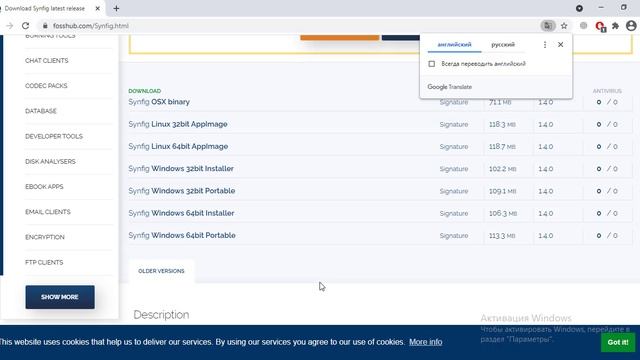Download Synfig Windows 64bit Installer

pos(181,213)
